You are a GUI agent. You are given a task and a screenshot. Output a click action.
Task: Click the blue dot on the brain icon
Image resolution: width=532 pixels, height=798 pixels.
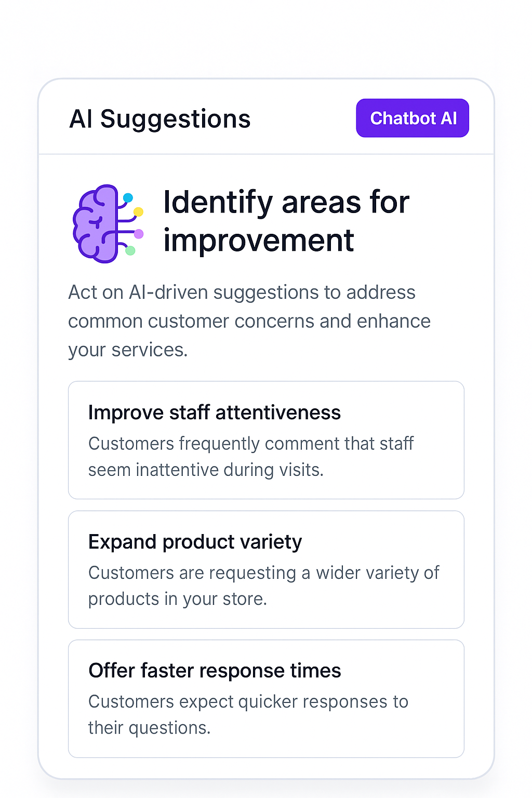point(128,197)
